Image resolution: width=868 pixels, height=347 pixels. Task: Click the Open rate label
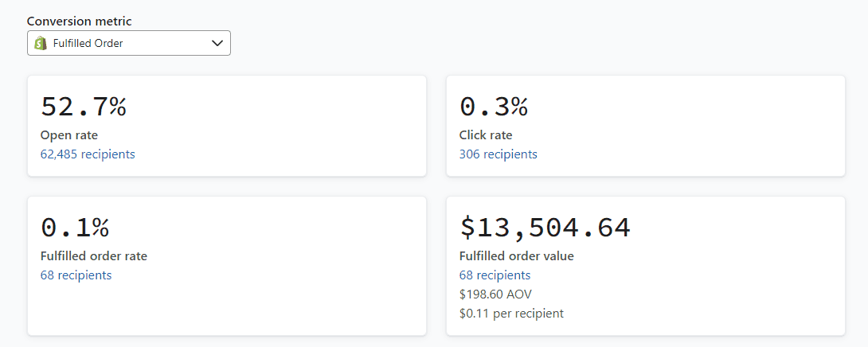point(69,135)
